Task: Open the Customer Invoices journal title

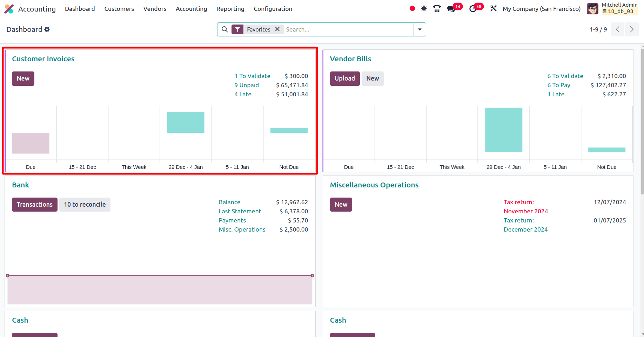Action: 43,59
